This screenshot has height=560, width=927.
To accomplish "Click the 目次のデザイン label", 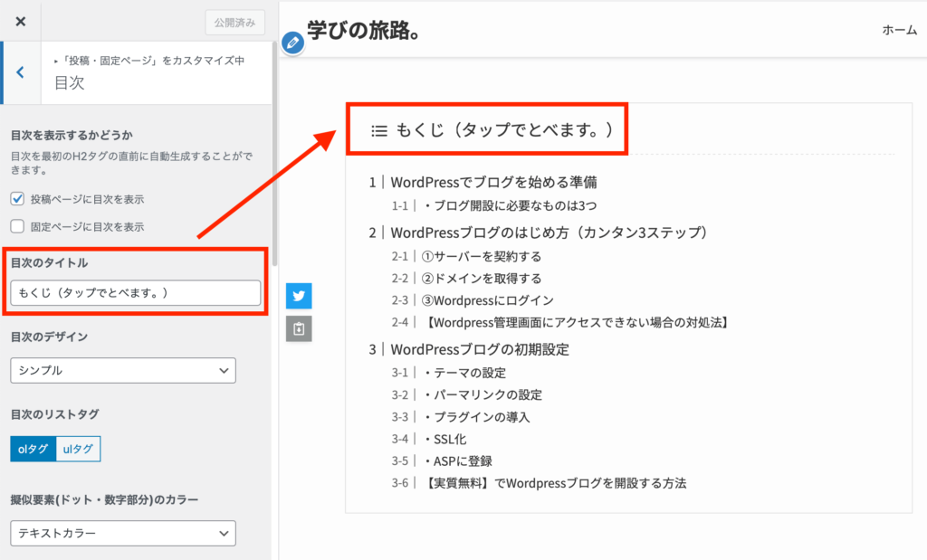I will 49,337.
